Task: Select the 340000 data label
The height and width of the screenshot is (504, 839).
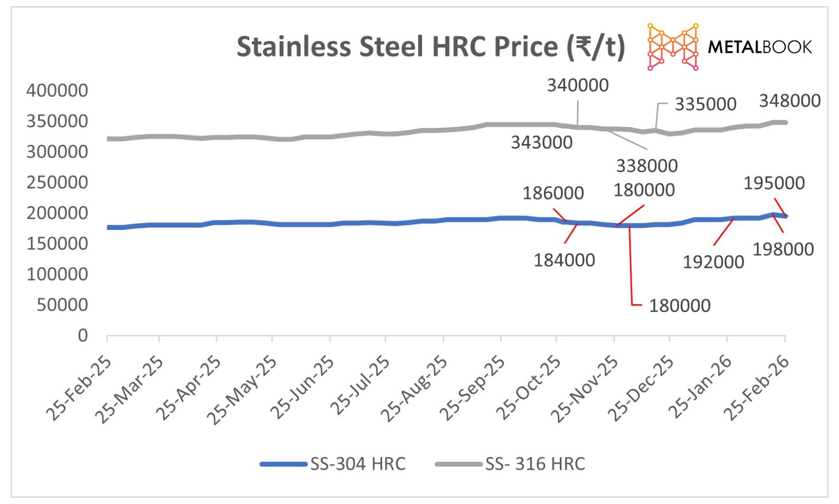Action: pyautogui.click(x=578, y=85)
